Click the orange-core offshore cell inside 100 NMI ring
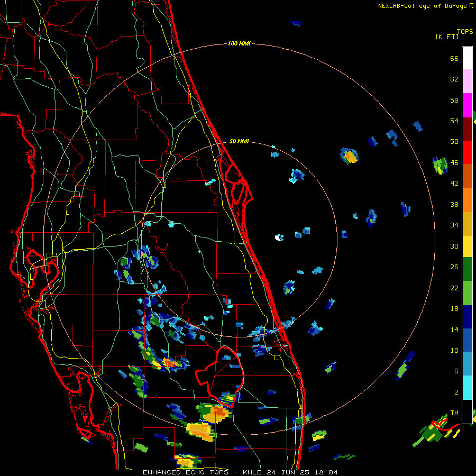476x476 pixels. point(349,155)
